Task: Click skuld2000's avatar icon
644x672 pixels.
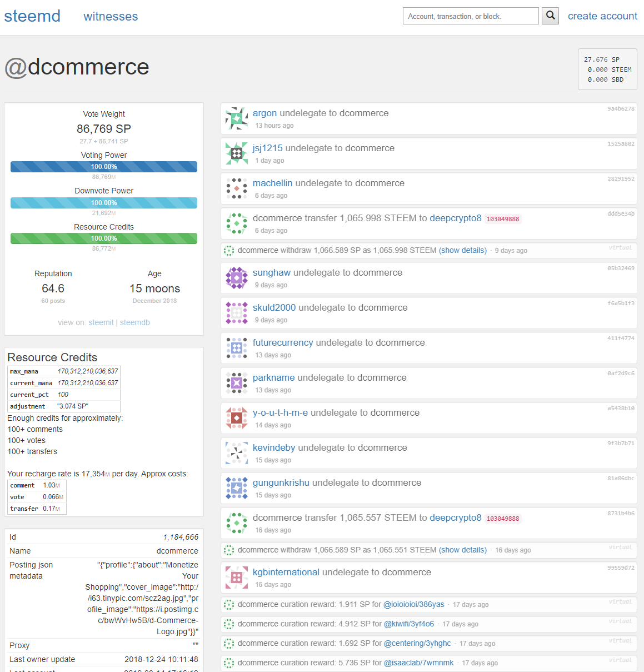Action: [x=237, y=313]
